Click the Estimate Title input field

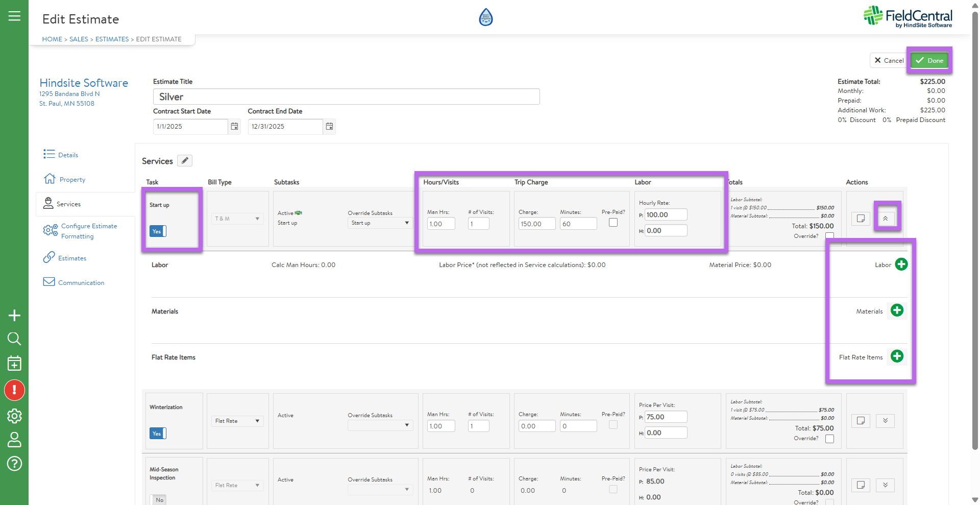346,97
